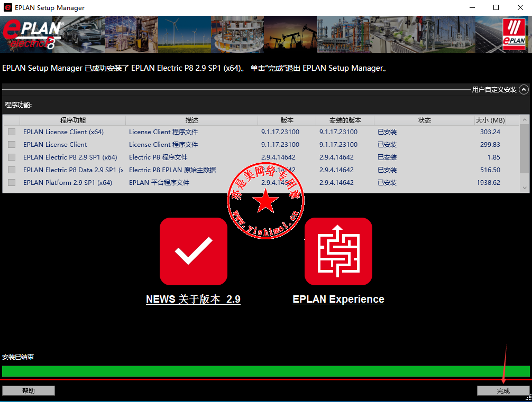The width and height of the screenshot is (532, 402).
Task: Click the 已安装 status in EPLAN Platform row
Action: 387,182
